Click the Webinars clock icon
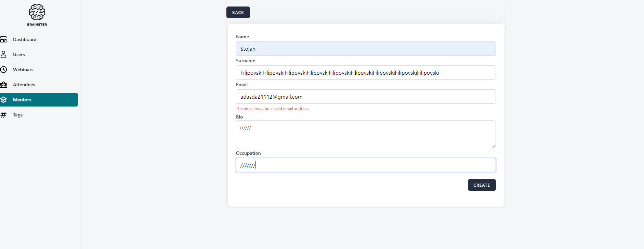The height and width of the screenshot is (249, 644). (3, 70)
